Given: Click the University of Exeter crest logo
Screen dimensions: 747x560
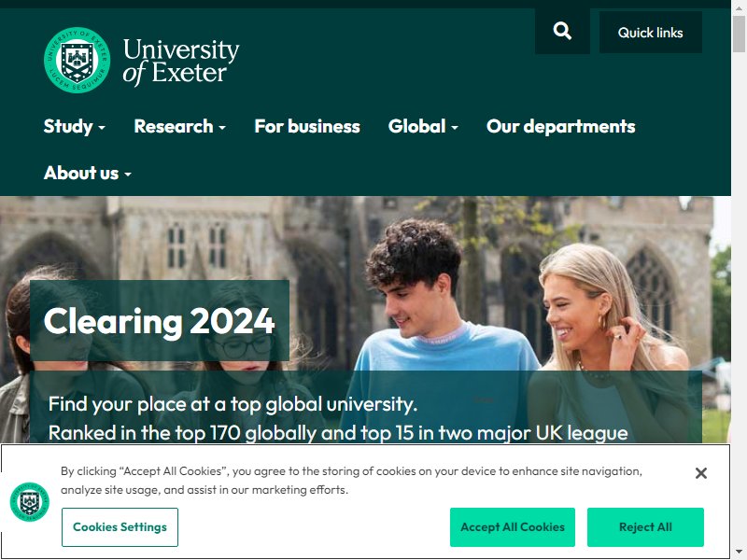Looking at the screenshot, I should 78,60.
